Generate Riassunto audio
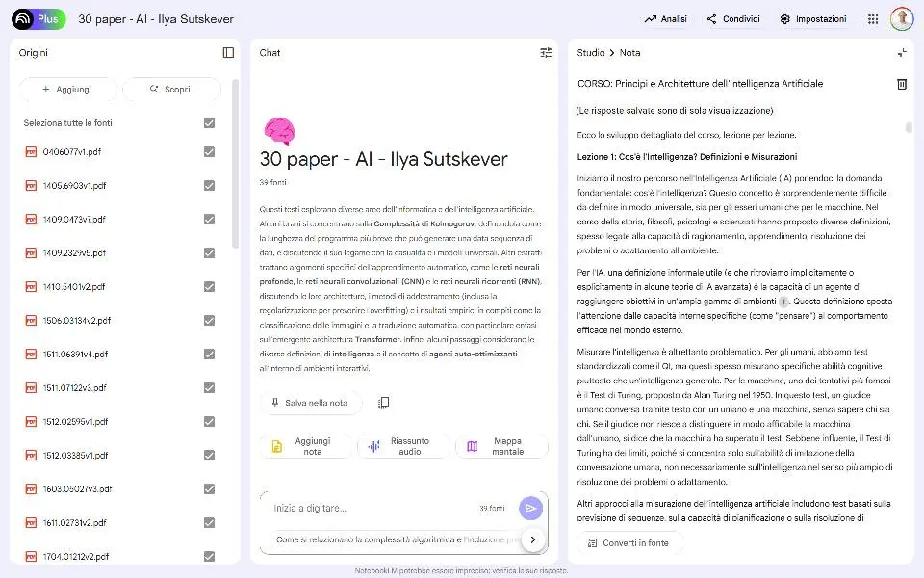The height and width of the screenshot is (578, 924). [403, 446]
